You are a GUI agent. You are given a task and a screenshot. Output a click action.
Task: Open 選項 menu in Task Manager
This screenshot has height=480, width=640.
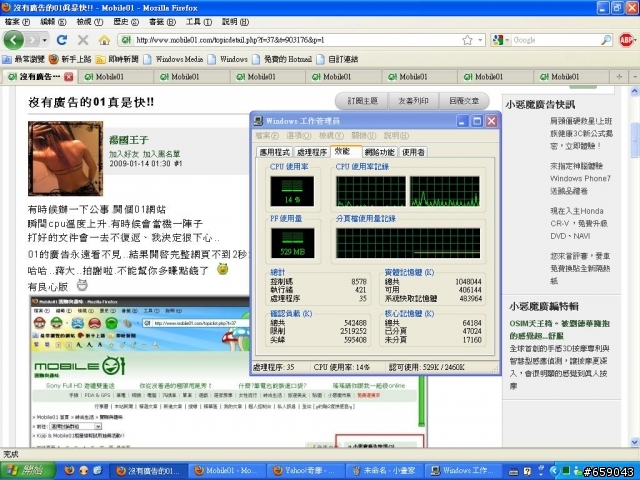[x=299, y=136]
